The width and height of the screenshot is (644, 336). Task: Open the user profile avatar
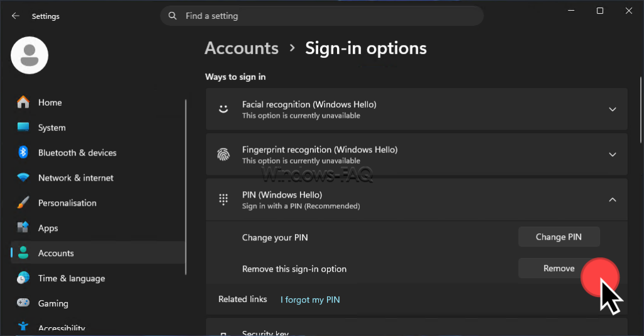pos(30,55)
